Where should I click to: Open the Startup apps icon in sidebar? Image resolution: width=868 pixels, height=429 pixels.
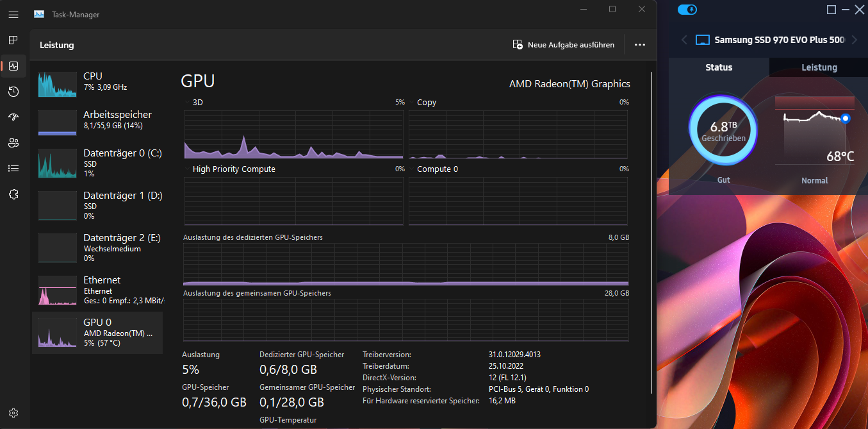pyautogui.click(x=13, y=117)
